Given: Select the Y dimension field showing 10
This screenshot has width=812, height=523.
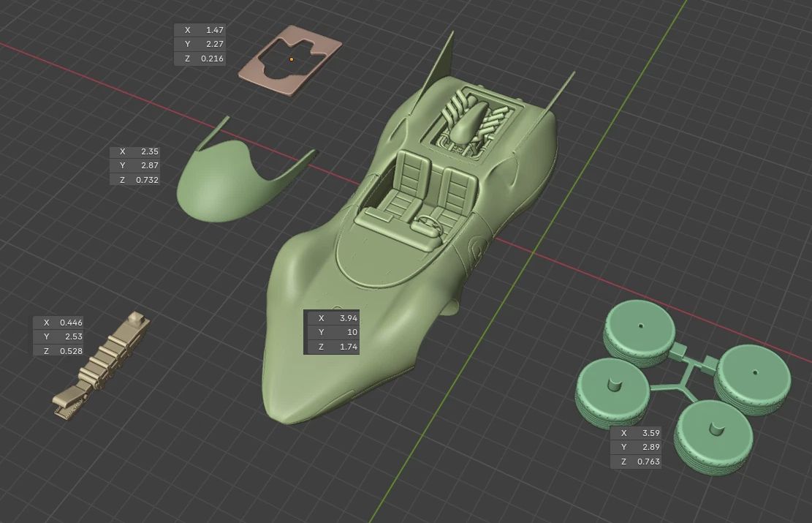Looking at the screenshot, I should [333, 332].
